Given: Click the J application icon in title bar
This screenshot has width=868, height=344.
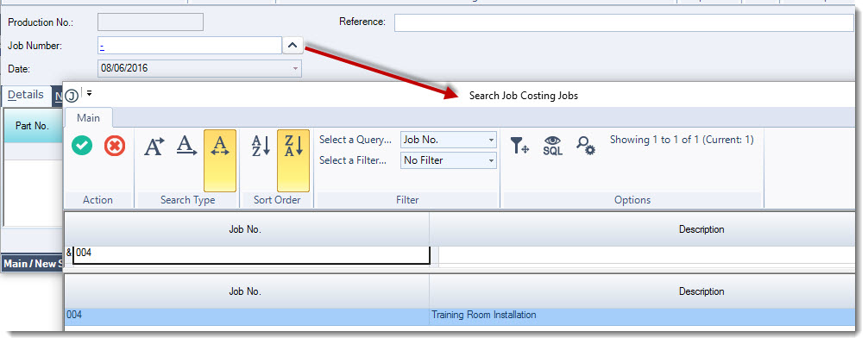Looking at the screenshot, I should pos(72,96).
